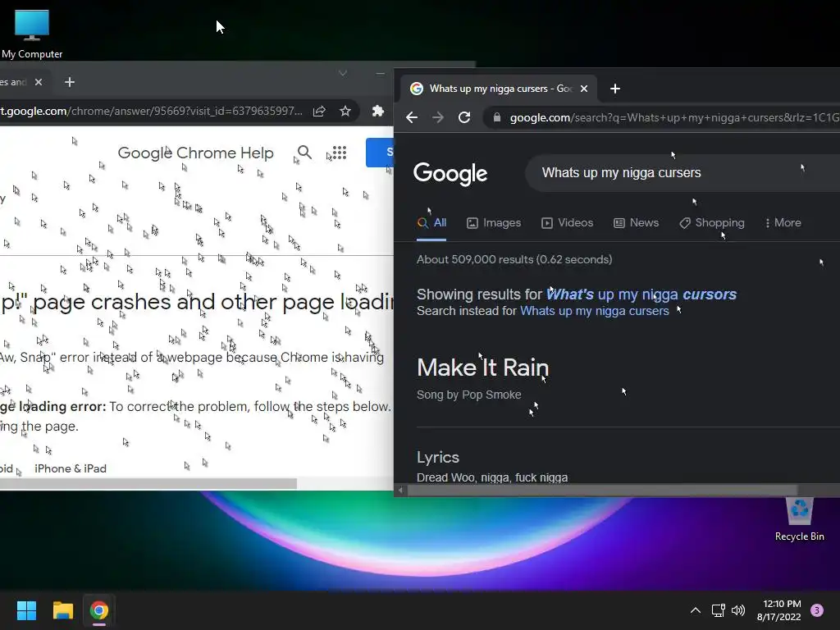Click the horizontal scrollbar in Google search window
This screenshot has height=630, width=840.
[602, 491]
